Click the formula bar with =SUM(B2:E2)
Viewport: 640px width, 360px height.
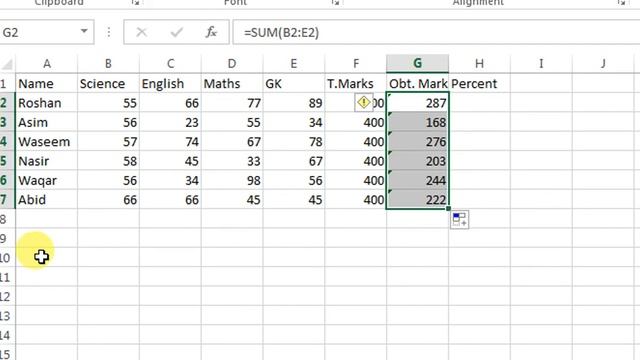point(436,32)
